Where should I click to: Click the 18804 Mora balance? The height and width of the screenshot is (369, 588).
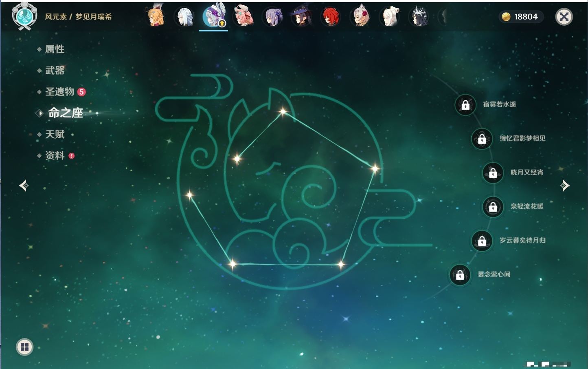tap(526, 17)
